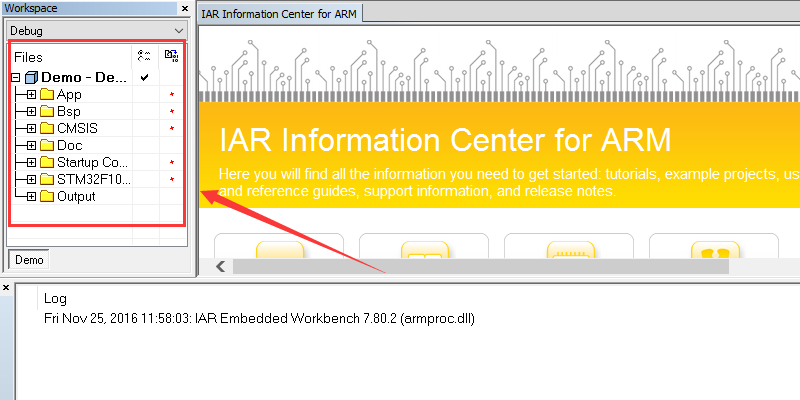Click the red asterisk beside Startup Co...
800x400 pixels.
(172, 163)
